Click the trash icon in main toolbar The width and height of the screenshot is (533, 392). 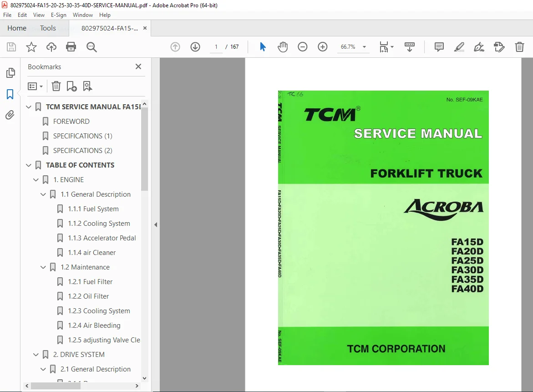519,46
